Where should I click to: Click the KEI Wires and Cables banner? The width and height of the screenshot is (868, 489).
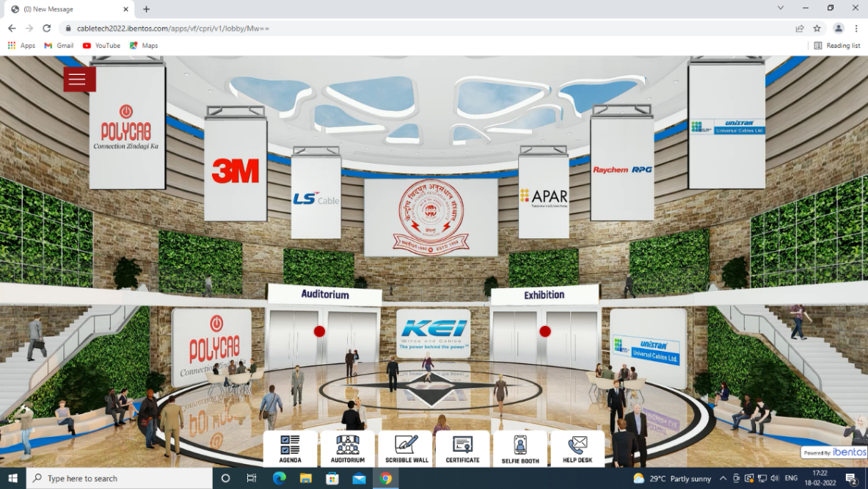click(433, 333)
